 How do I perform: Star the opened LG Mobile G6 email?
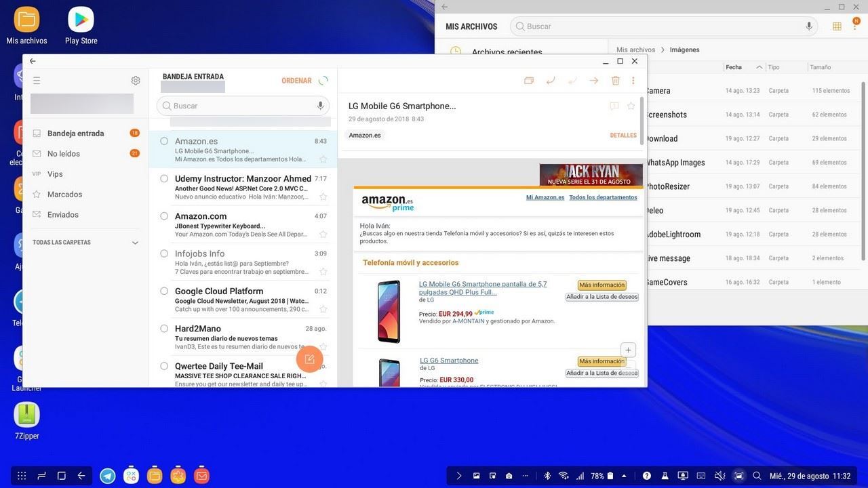click(x=631, y=106)
